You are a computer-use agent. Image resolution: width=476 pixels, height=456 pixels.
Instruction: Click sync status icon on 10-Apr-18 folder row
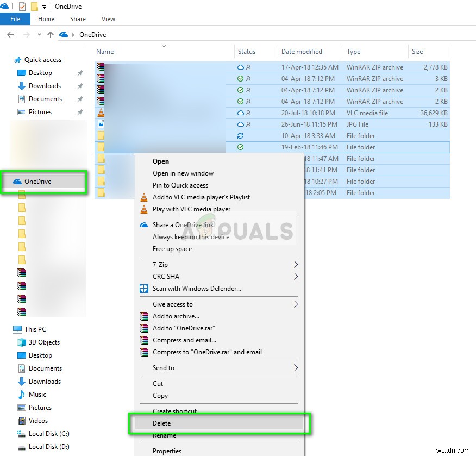pyautogui.click(x=240, y=136)
